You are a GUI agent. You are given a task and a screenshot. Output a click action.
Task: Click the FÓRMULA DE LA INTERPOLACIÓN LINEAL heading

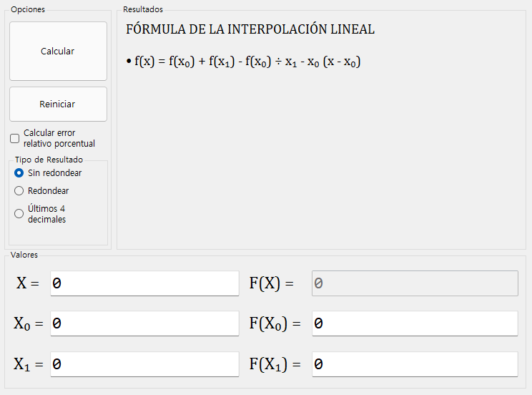pyautogui.click(x=250, y=30)
